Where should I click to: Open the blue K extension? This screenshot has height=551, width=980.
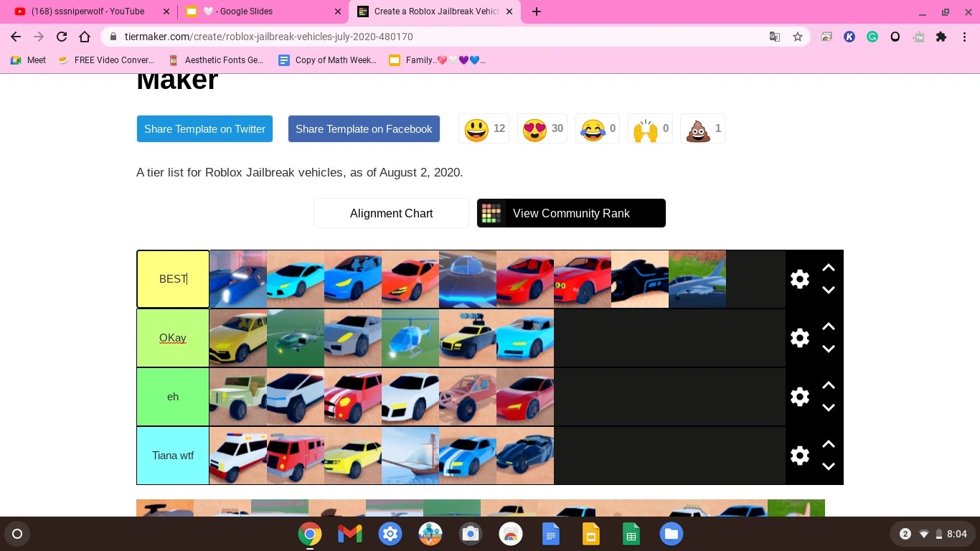[x=849, y=37]
